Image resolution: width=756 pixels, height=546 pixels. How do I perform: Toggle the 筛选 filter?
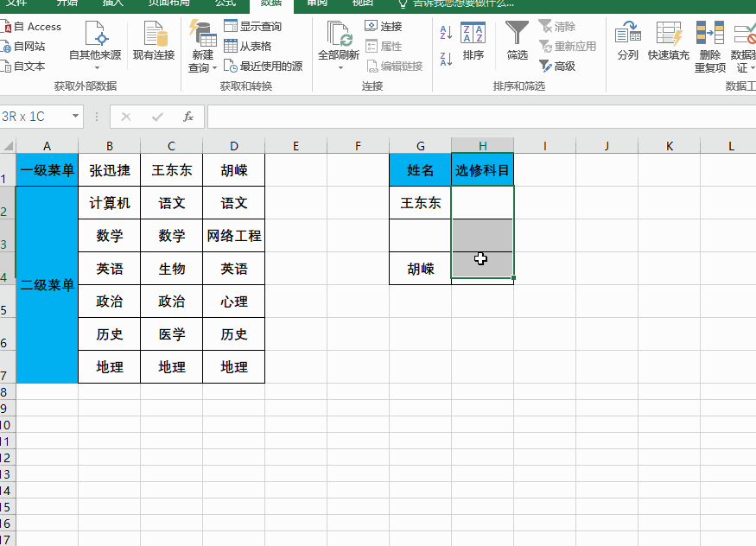517,41
